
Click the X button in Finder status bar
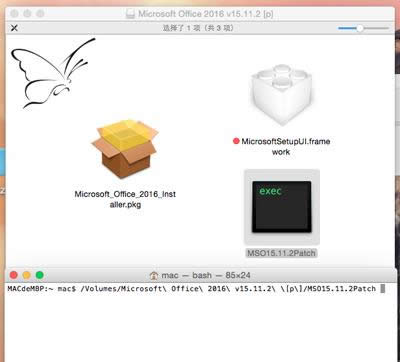[x=14, y=28]
